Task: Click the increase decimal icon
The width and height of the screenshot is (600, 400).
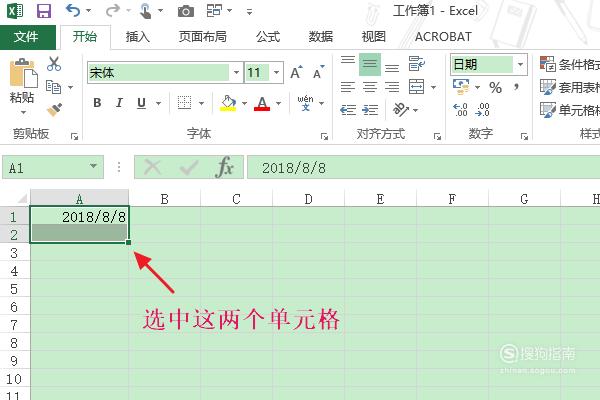Action: point(460,110)
